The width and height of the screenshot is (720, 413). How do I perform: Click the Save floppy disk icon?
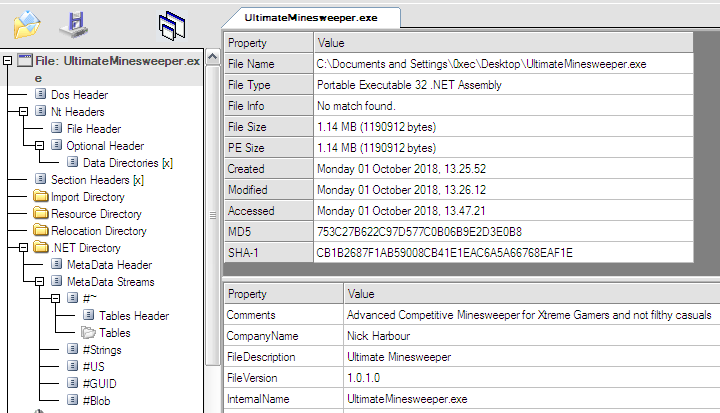click(74, 25)
